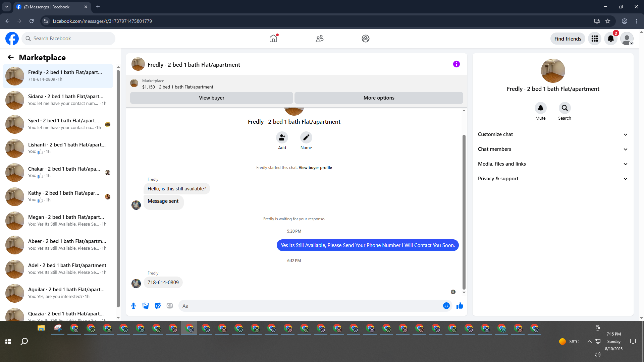
Task: Open notifications bell with badge
Action: point(610,39)
